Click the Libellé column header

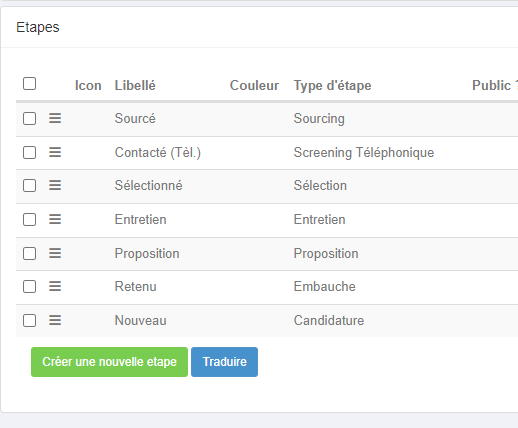[135, 86]
